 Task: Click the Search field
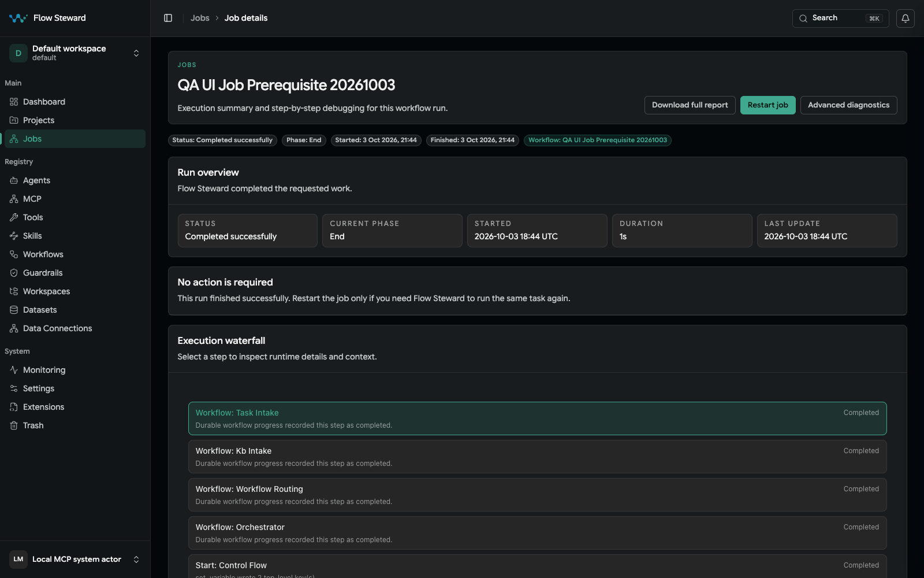pos(840,18)
